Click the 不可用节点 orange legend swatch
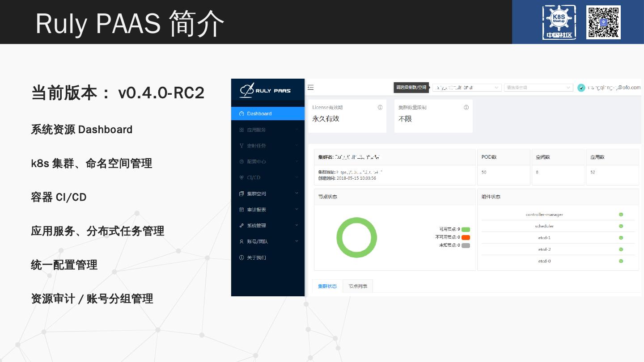644x362 pixels. pyautogui.click(x=466, y=237)
